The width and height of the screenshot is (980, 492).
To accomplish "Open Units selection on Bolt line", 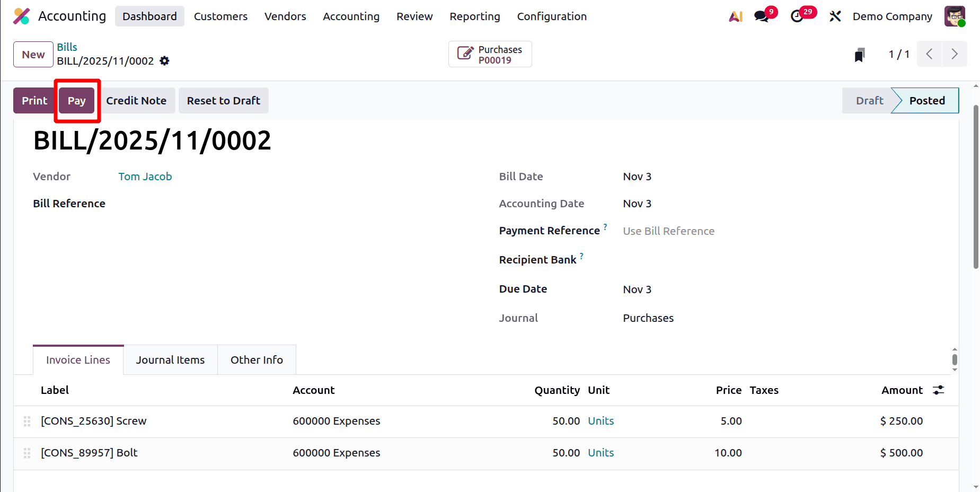I will (x=601, y=453).
